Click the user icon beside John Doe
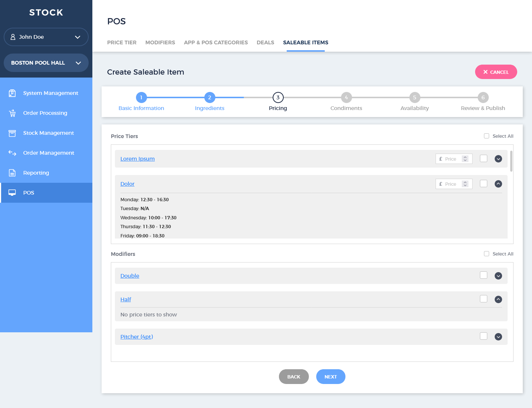 [x=13, y=37]
